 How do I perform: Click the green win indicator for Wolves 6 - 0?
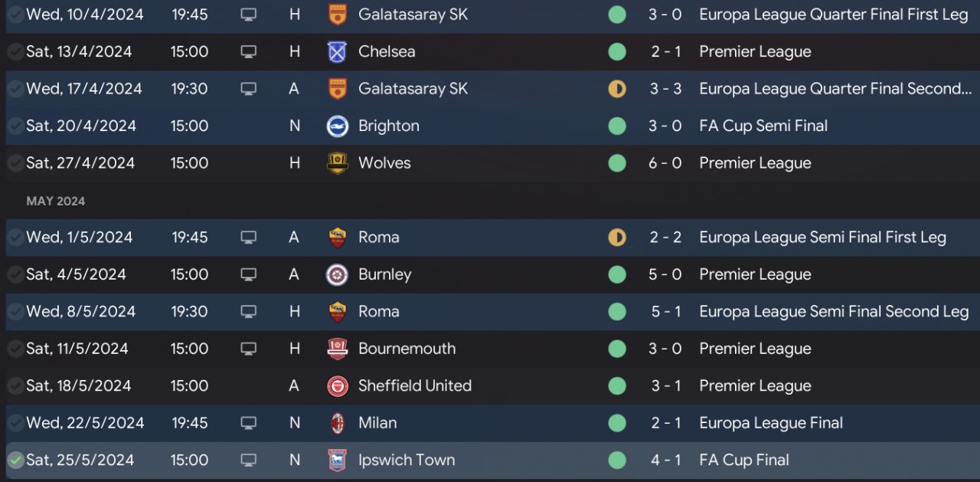point(617,163)
